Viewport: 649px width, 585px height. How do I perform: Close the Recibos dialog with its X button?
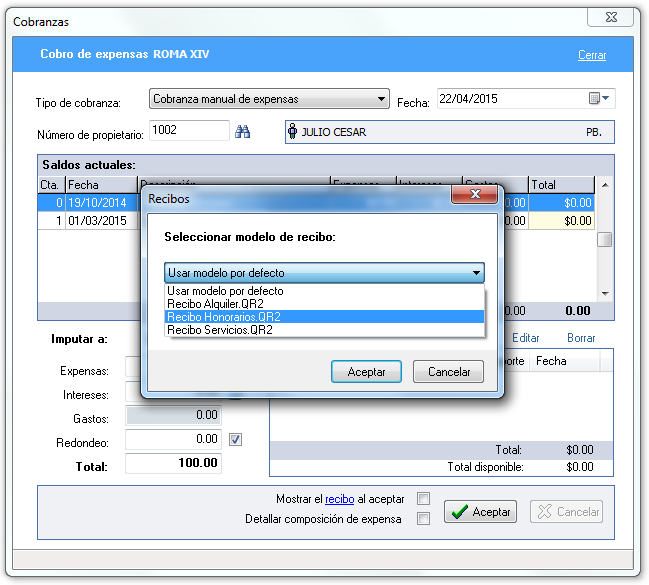(x=475, y=198)
